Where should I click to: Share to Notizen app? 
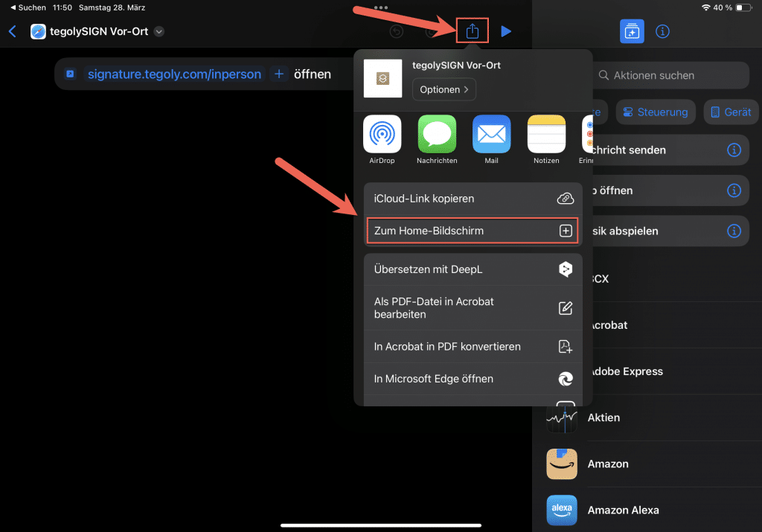click(x=546, y=135)
